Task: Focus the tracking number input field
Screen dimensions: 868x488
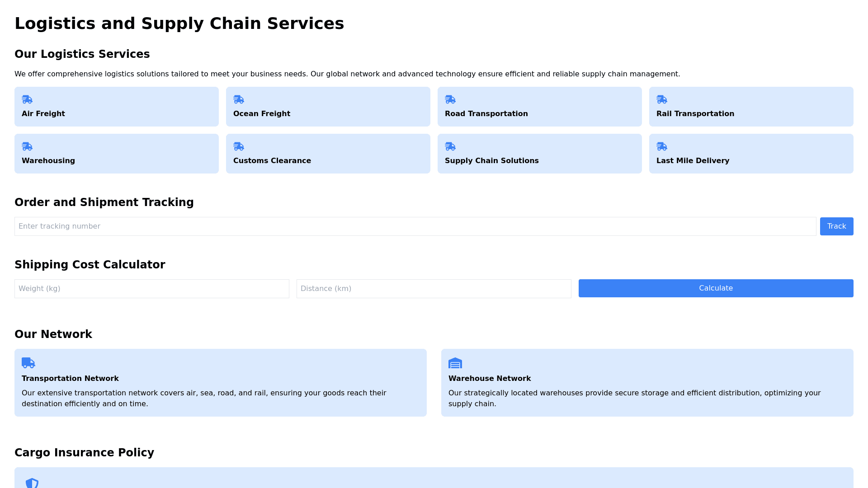Action: tap(415, 226)
